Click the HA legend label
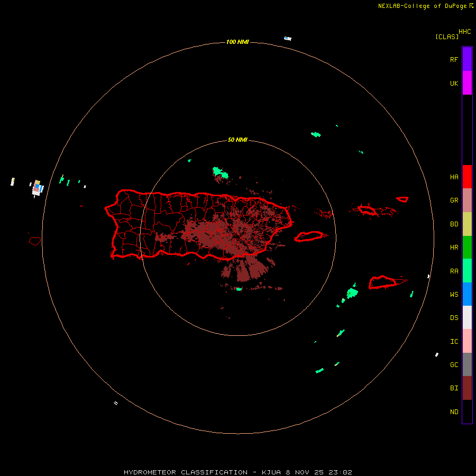Viewport: 476px width, 476px height. pos(454,177)
